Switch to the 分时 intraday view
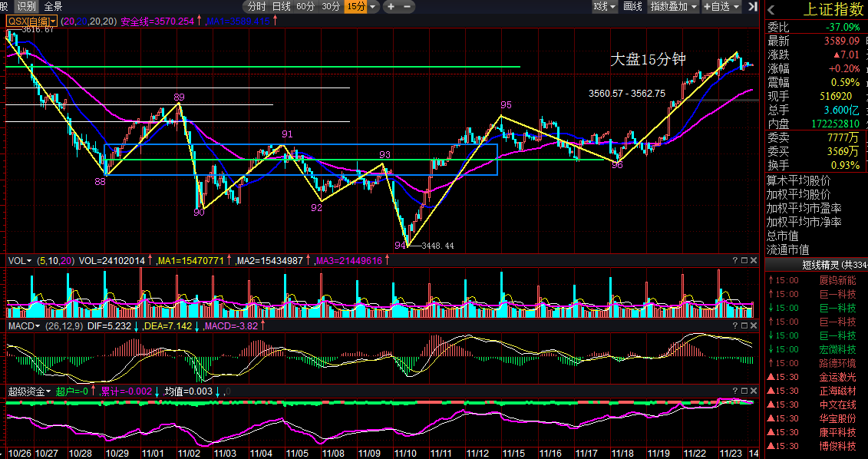Viewport: 868px width, 459px height. coord(256,7)
